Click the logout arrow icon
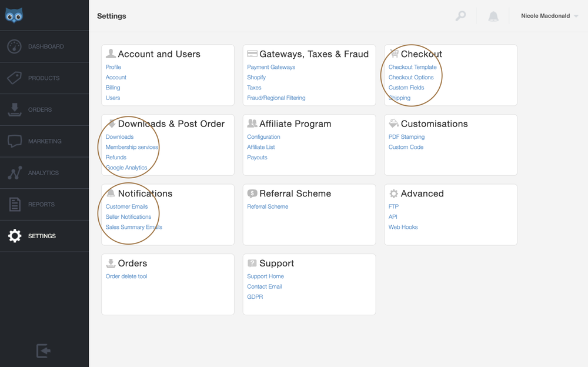Screen dimensions: 588x367 (44, 351)
